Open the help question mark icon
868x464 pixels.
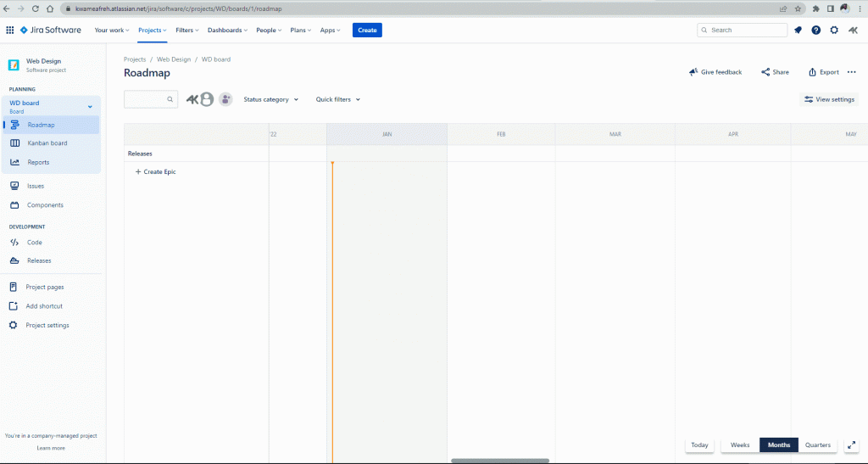(x=816, y=30)
